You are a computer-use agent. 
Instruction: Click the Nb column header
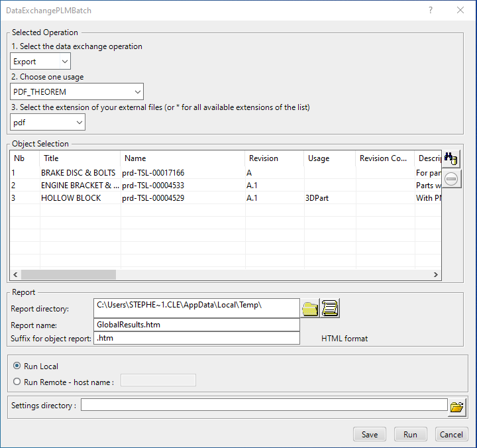coord(25,158)
